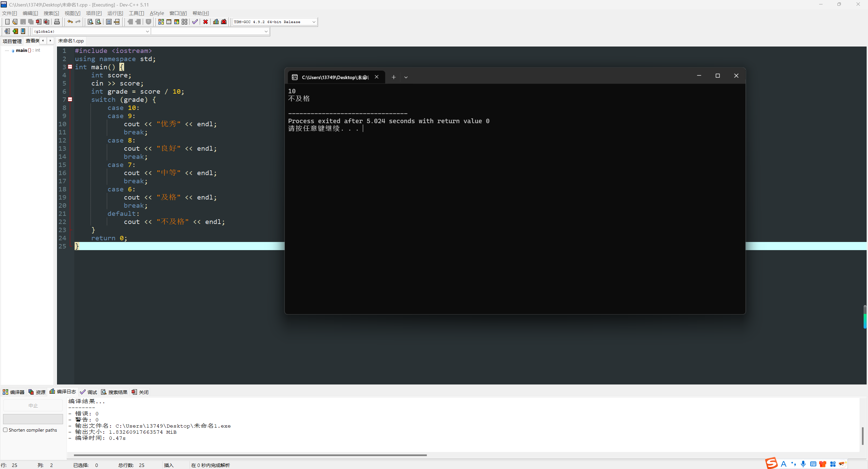This screenshot has height=469, width=868.
Task: Click the compile log horizontal scrollbar
Action: click(x=250, y=455)
